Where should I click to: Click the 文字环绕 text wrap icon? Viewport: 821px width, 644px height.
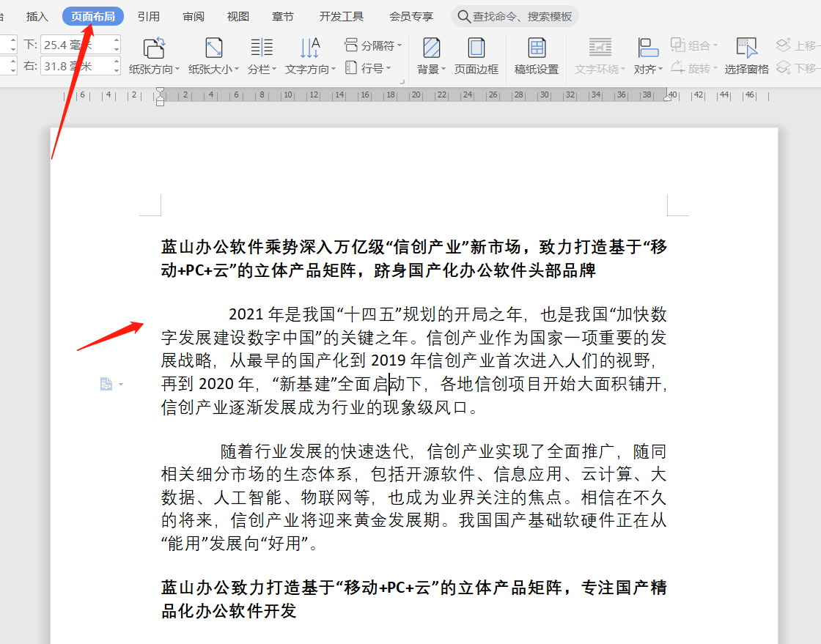600,48
